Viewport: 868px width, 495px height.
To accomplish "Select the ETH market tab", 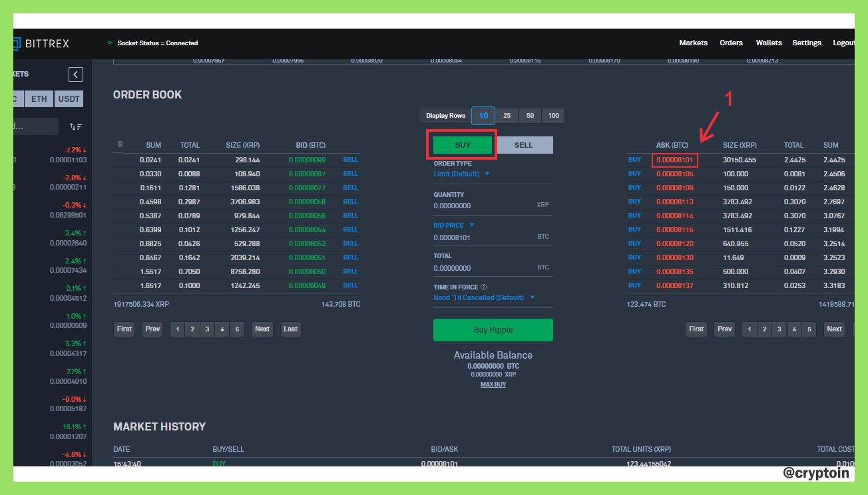I will click(x=39, y=99).
